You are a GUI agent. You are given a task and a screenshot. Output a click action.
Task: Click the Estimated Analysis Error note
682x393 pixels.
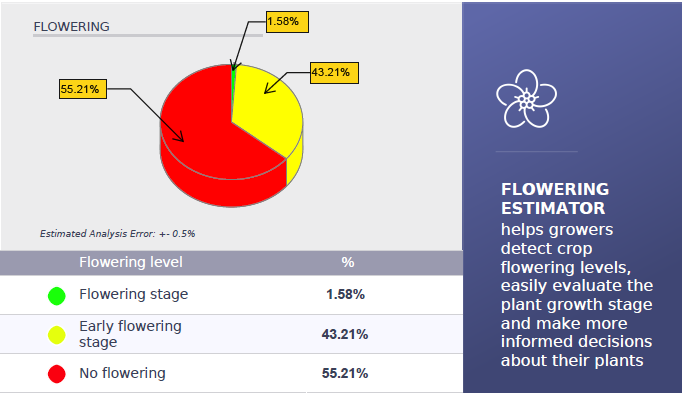117,233
